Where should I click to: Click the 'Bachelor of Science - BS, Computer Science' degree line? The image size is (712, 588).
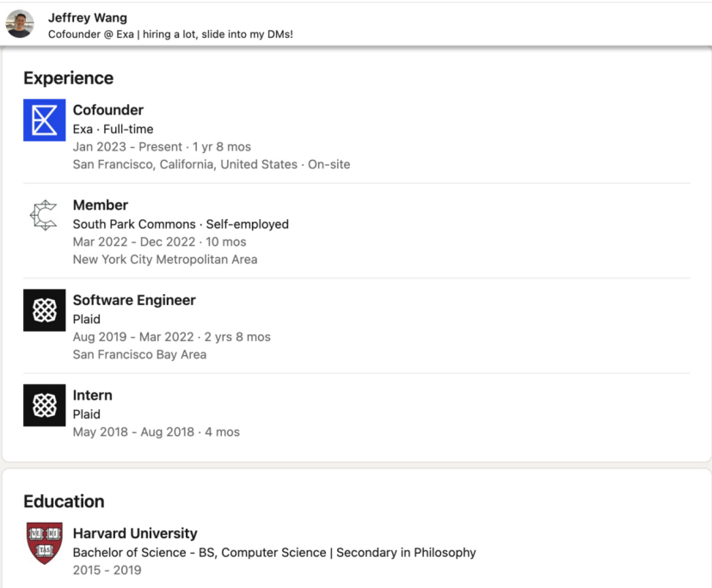pos(274,553)
